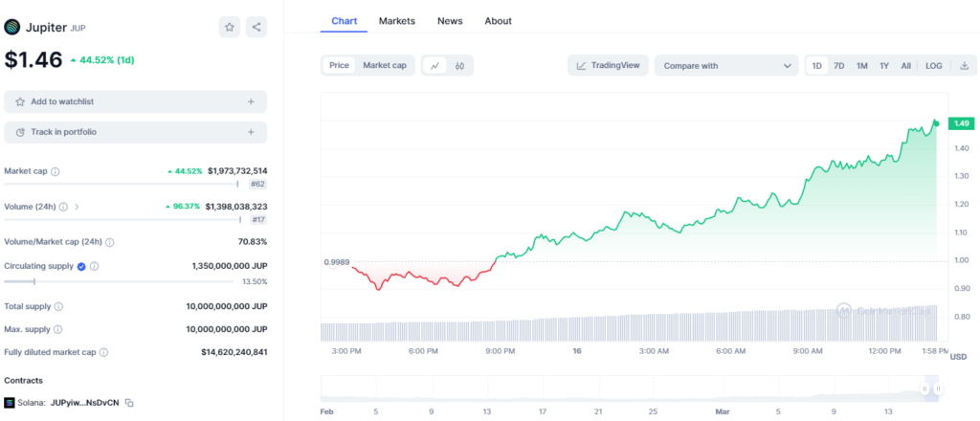Viewport: 980px width, 421px height.
Task: Switch to the Markets tab
Action: [397, 21]
